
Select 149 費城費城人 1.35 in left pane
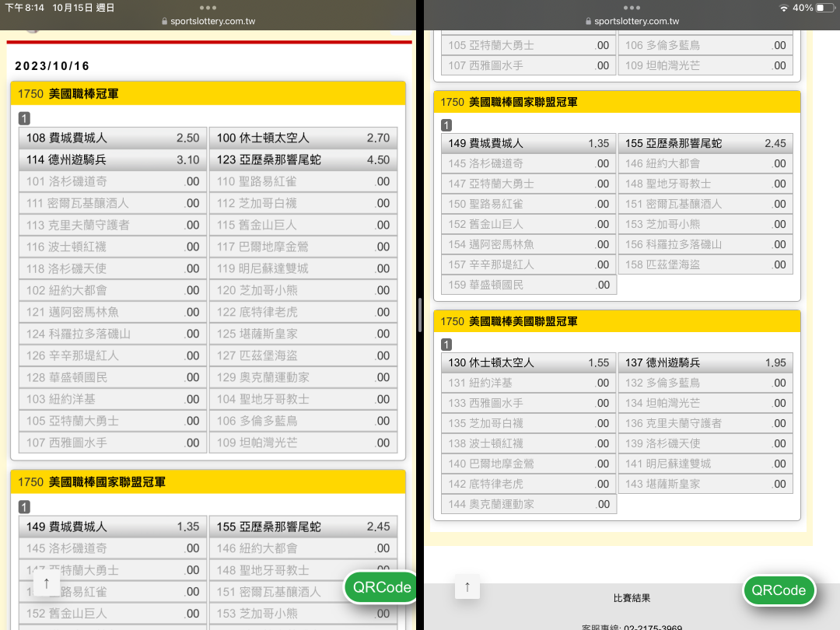[x=113, y=527]
